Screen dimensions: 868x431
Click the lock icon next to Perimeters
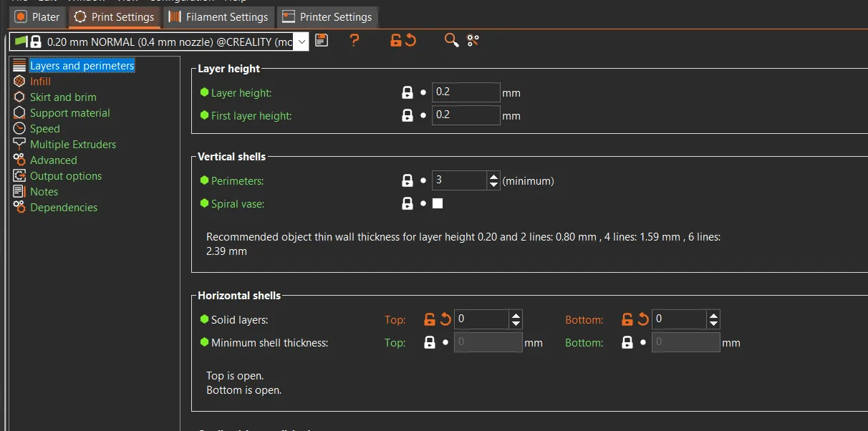(x=408, y=180)
